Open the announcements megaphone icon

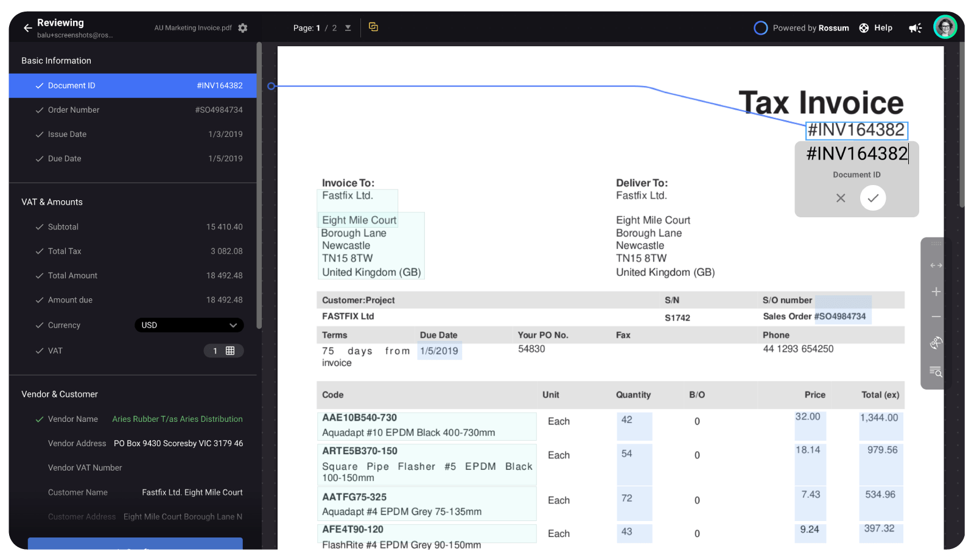[915, 27]
